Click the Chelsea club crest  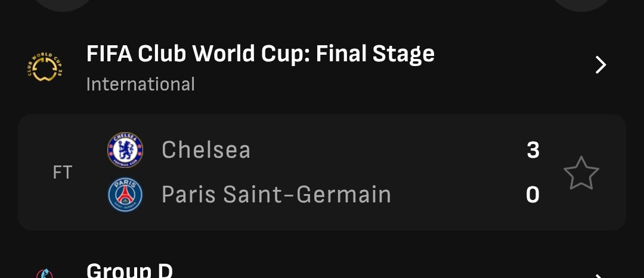pos(125,149)
